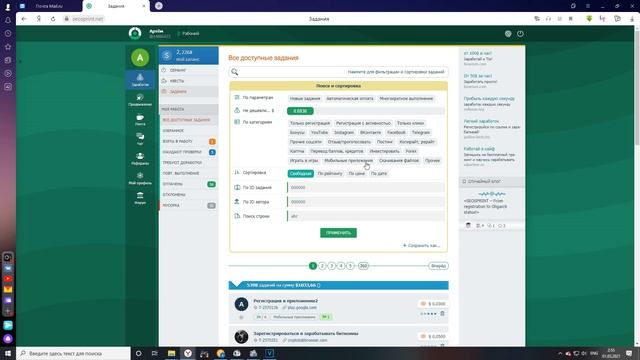The height and width of the screenshot is (360, 640).
Task: Open the Избранное task list
Action: coord(189,131)
